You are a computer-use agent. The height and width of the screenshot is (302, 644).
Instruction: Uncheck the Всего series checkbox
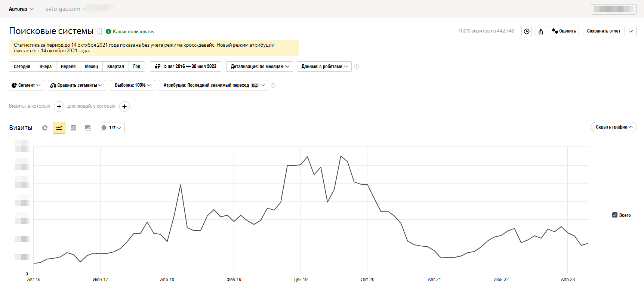tap(615, 215)
